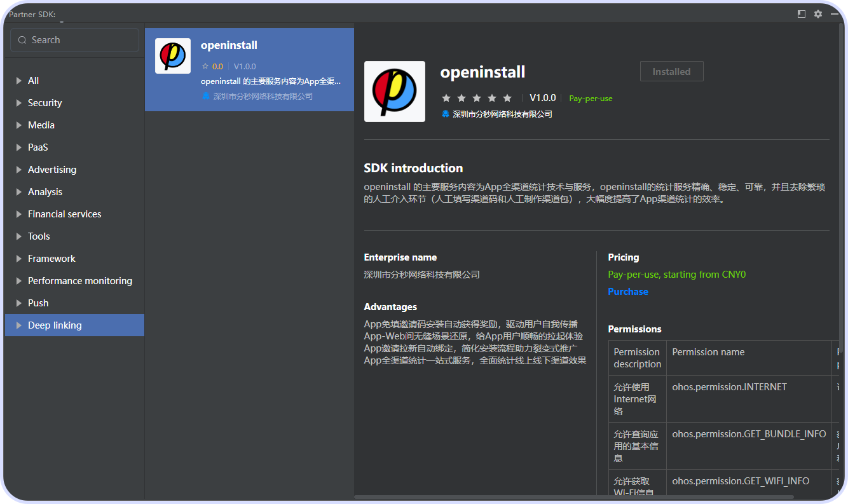Click the fifth rating star in the details header
This screenshot has width=848, height=504.
coord(507,98)
